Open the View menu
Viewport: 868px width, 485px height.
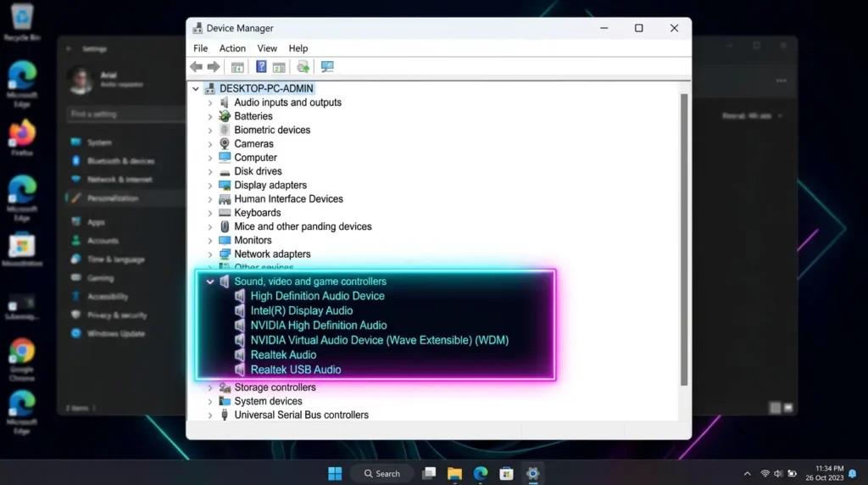point(267,48)
